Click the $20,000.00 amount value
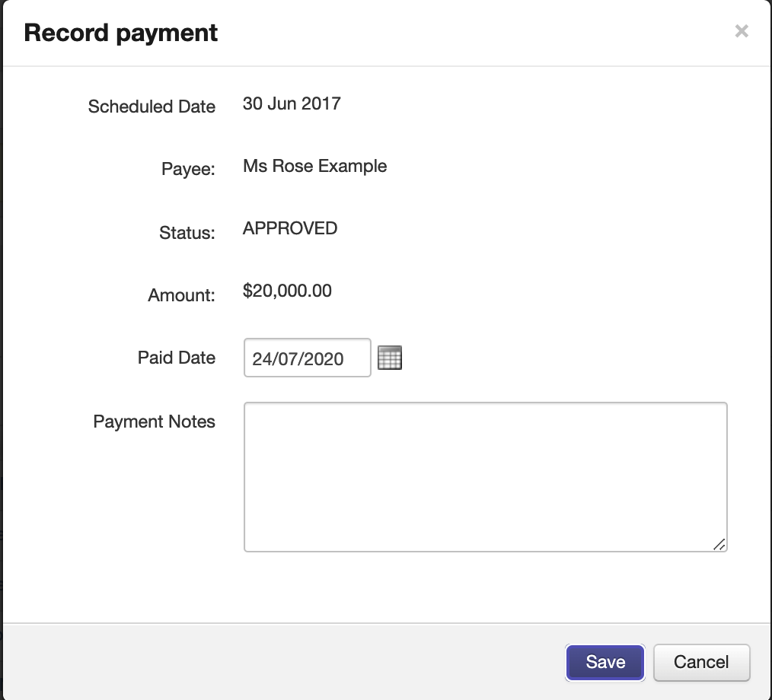The image size is (772, 700). tap(287, 291)
